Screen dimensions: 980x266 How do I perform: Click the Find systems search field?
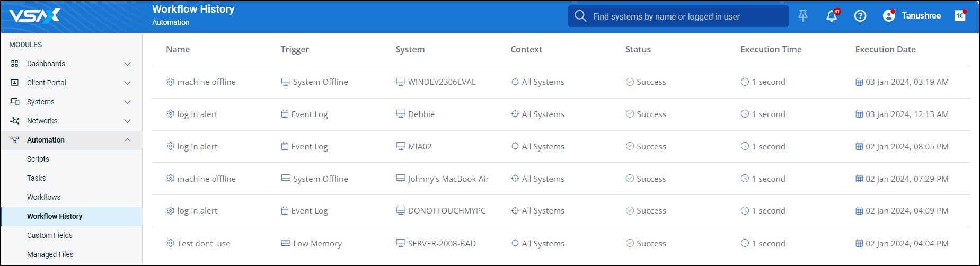click(x=678, y=16)
